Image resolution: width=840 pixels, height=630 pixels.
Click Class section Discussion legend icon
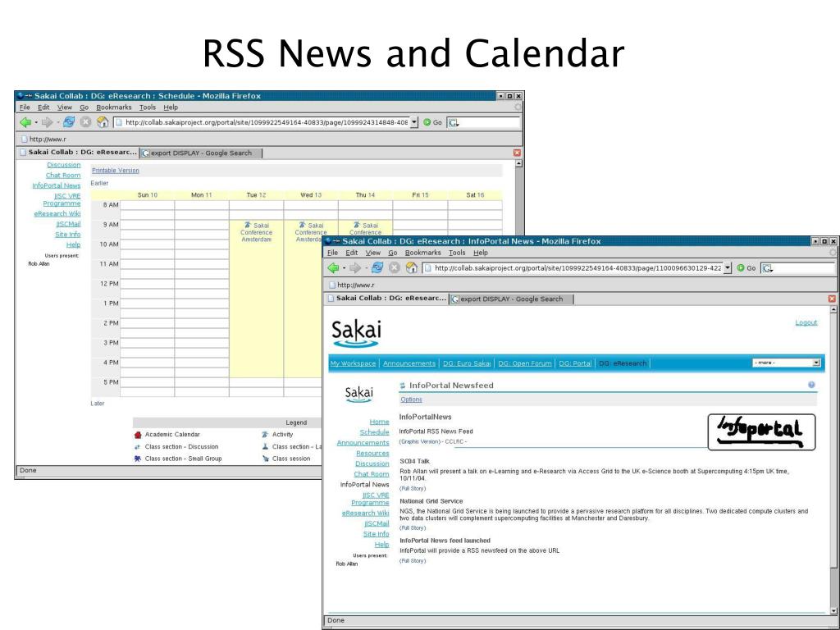coord(138,447)
